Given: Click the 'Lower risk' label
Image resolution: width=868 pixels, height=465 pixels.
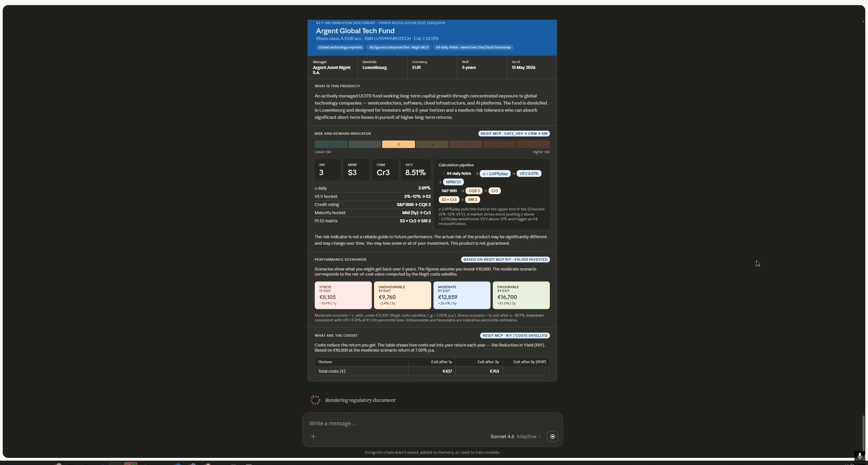Looking at the screenshot, I should [323, 152].
